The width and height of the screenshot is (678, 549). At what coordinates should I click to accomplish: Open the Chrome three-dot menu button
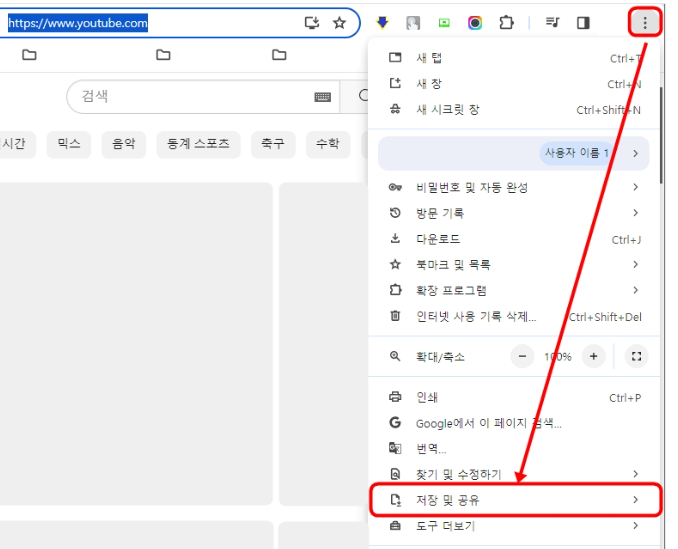[x=645, y=22]
